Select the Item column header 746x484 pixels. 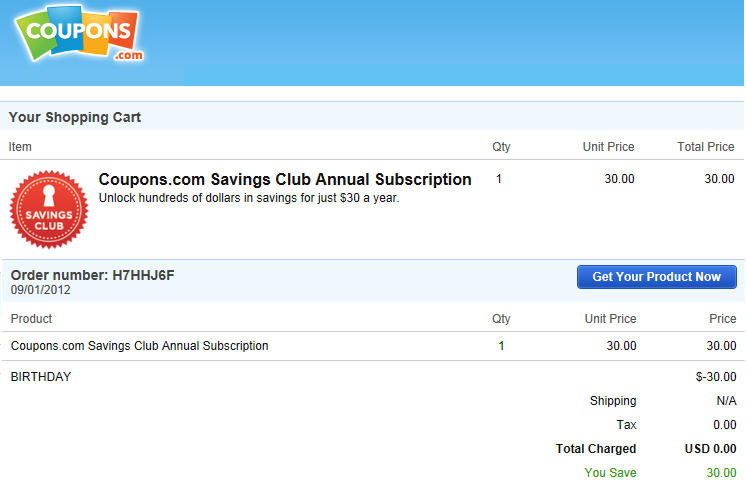(x=20, y=147)
